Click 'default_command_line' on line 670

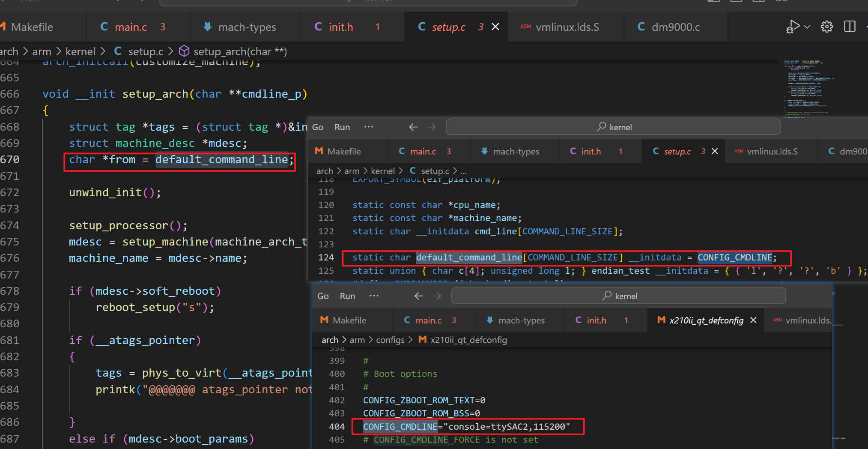(x=221, y=160)
